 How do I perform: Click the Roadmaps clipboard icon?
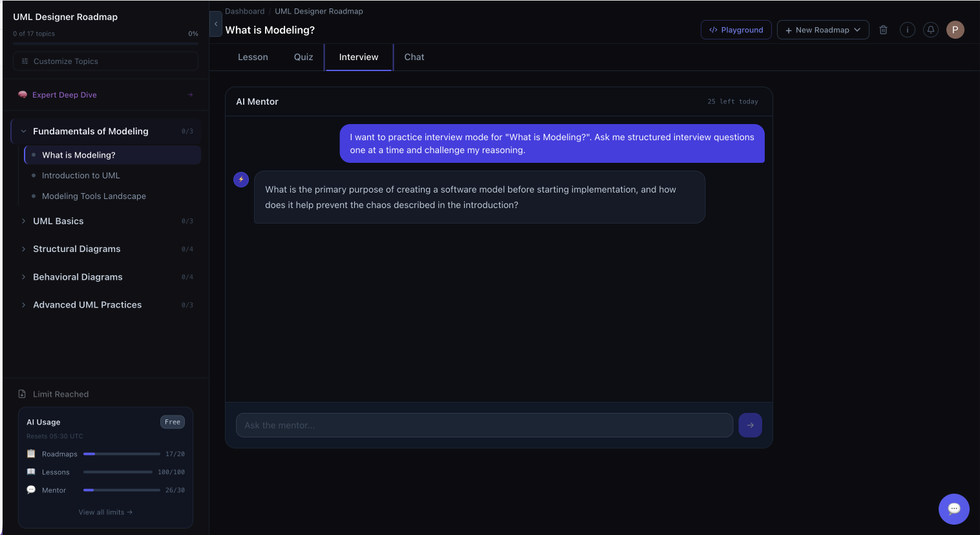31,454
